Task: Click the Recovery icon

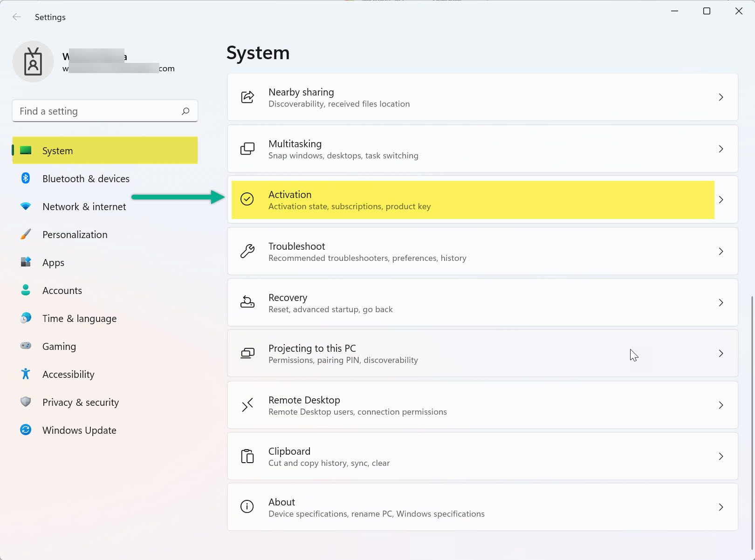Action: 247,302
